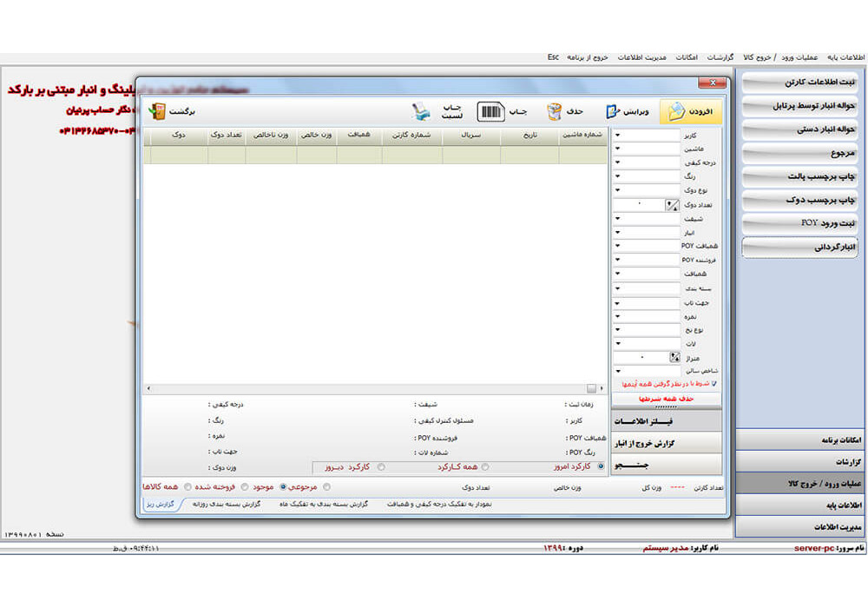Image resolution: width=868 pixels, height=608 pixels.
Task: Select the همه کارکرد radio button
Action: coord(485,466)
